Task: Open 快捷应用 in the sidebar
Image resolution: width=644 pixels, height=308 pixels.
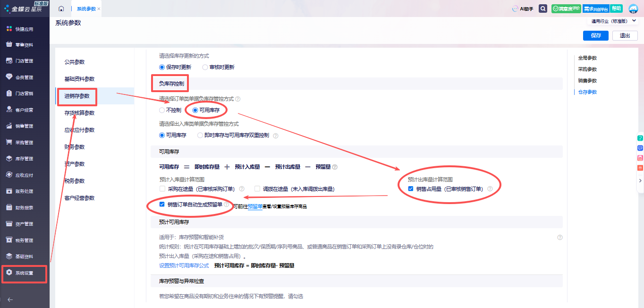Action: click(25, 29)
